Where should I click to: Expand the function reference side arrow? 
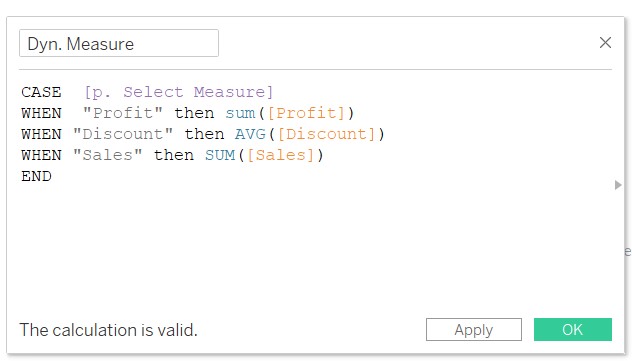[618, 185]
